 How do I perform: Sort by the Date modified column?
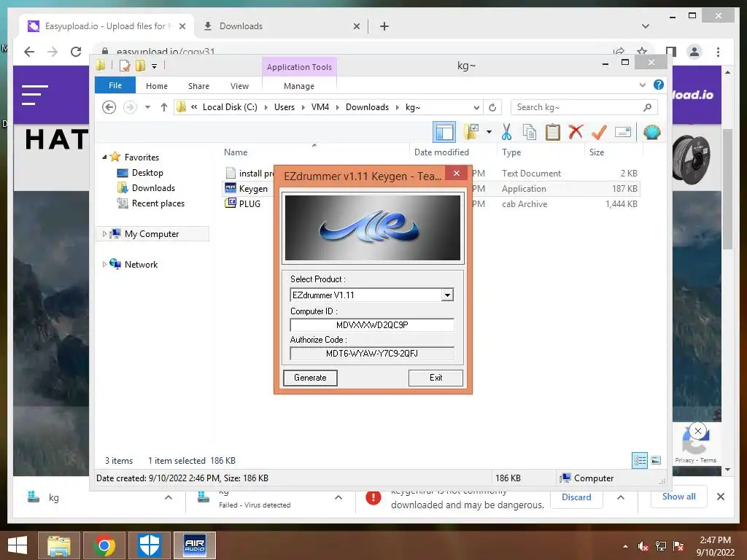441,152
